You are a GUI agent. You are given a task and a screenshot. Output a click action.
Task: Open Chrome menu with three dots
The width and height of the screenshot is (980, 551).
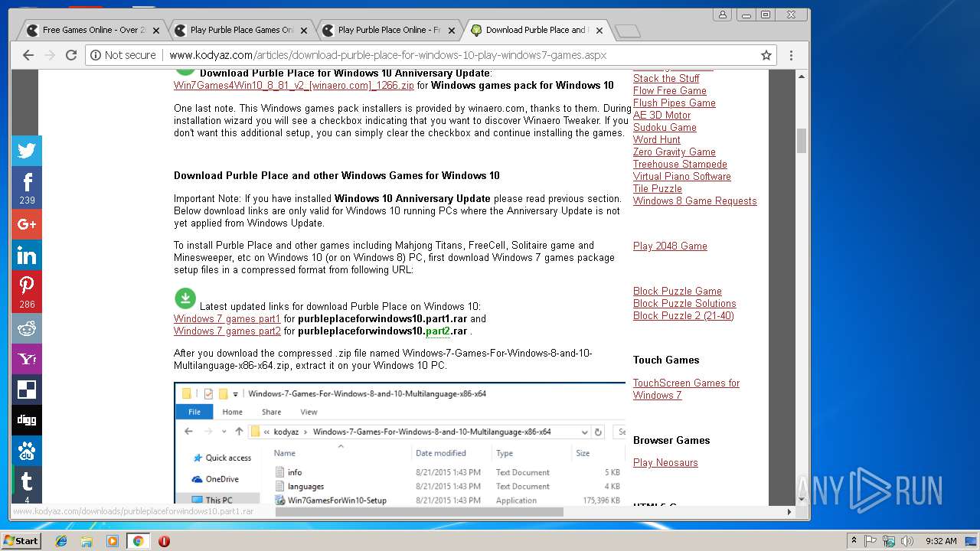[x=791, y=55]
